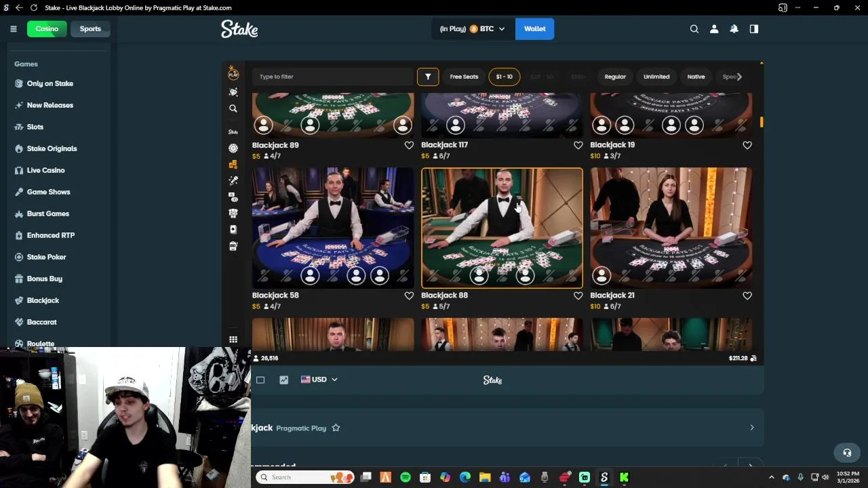Favorite Blackjack 19 with heart icon
This screenshot has width=868, height=488.
pos(747,145)
